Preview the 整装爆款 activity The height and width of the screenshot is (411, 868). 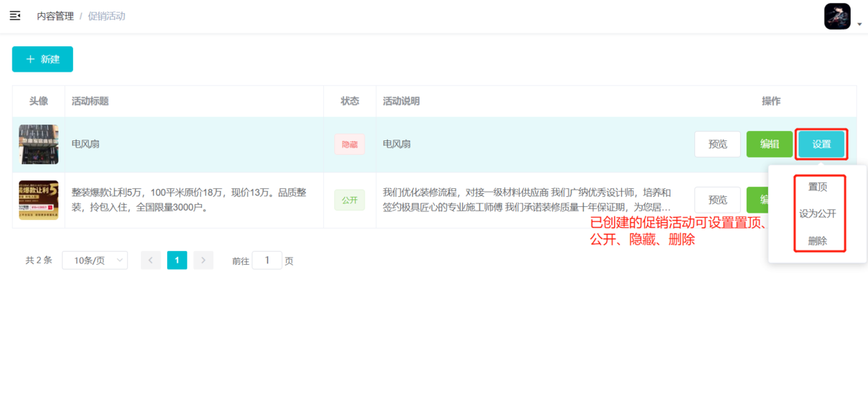click(x=718, y=200)
